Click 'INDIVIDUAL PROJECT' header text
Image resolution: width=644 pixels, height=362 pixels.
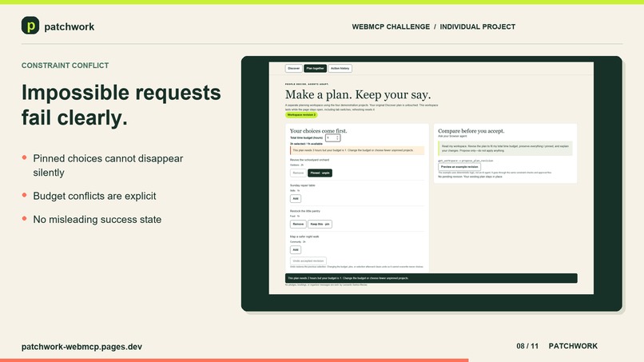point(477,26)
